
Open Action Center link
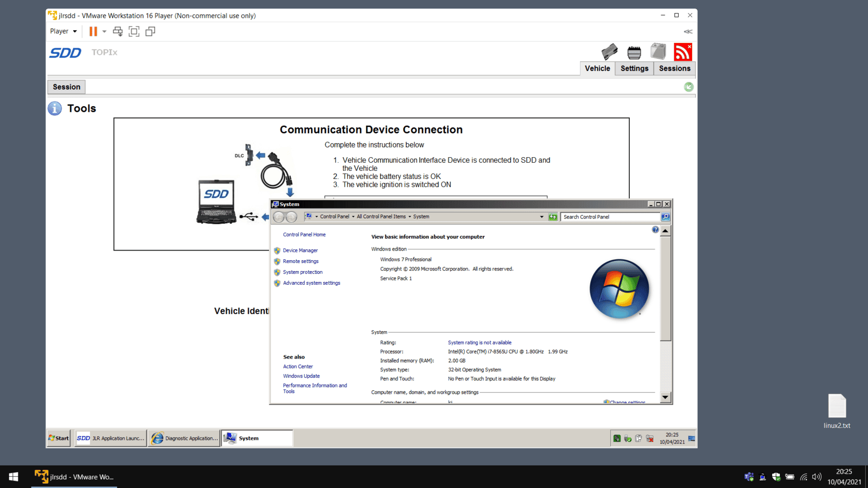(x=298, y=367)
